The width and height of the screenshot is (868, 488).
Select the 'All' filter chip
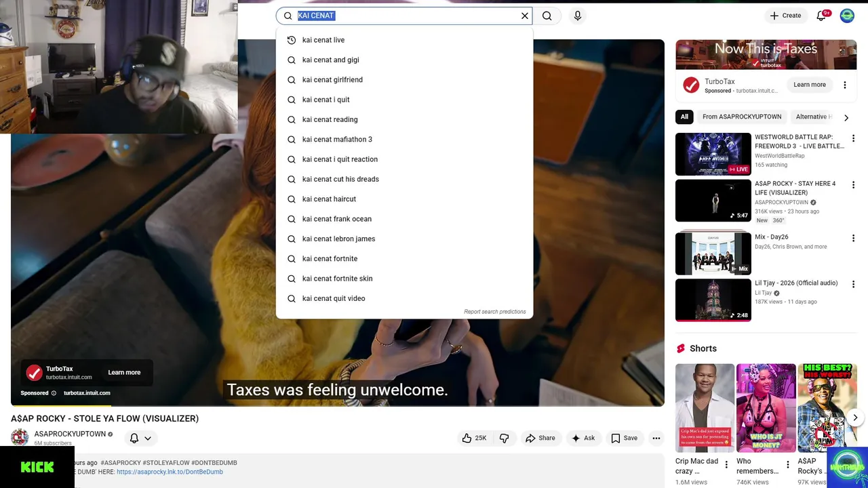[x=684, y=117]
